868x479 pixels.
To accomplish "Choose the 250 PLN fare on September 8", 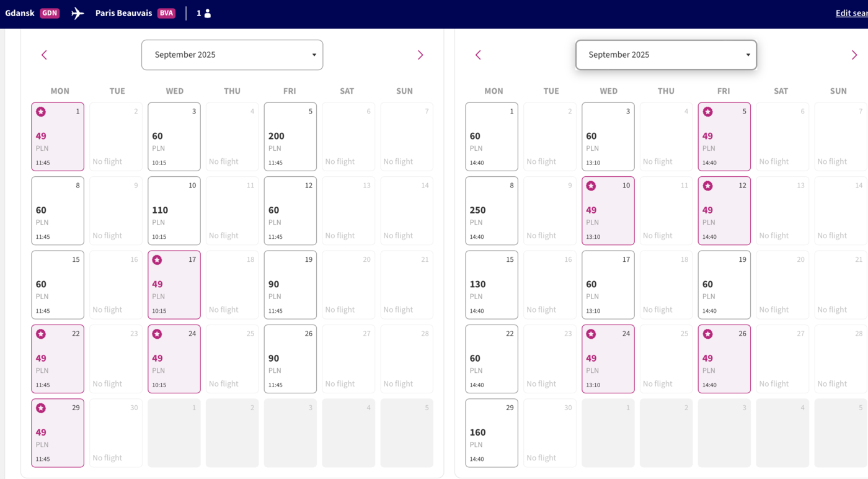I will click(492, 211).
